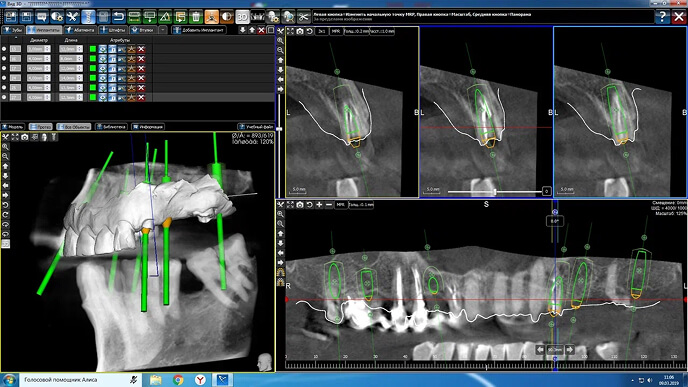Click the green color swatch of first implant
The image size is (688, 387).
click(93, 49)
